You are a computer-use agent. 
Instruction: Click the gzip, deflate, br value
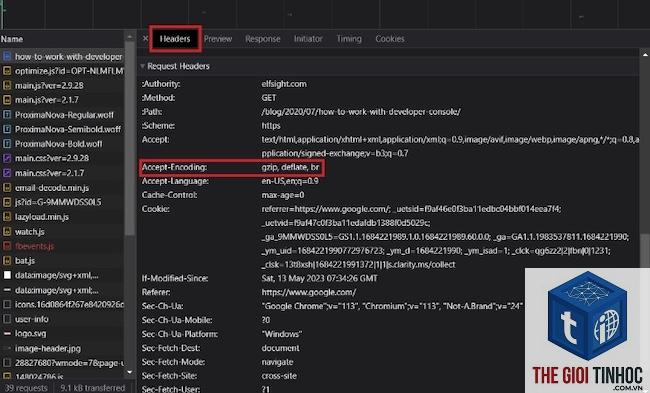coord(290,167)
